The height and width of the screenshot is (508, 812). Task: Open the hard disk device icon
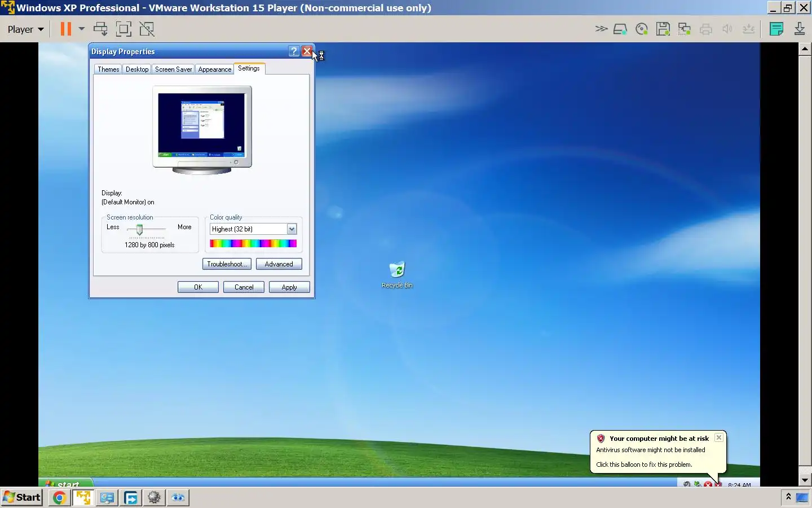[620, 29]
